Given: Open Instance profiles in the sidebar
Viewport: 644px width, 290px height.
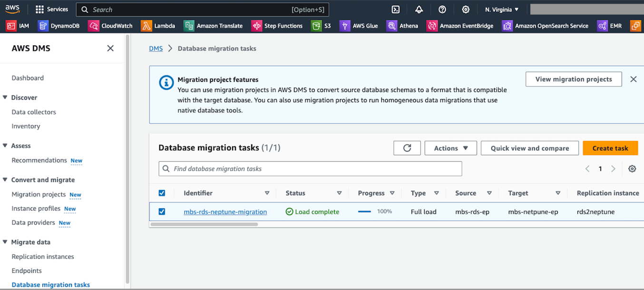Looking at the screenshot, I should pos(36,209).
